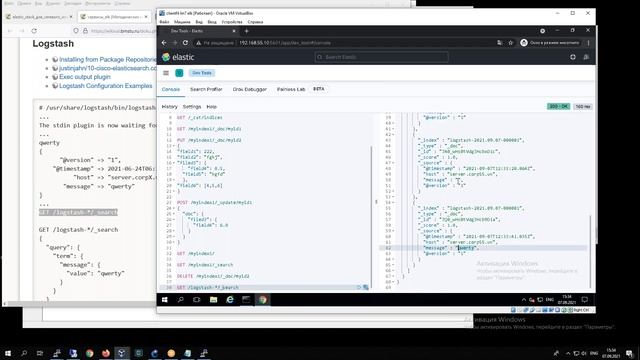Click the elastic logo

178,57
